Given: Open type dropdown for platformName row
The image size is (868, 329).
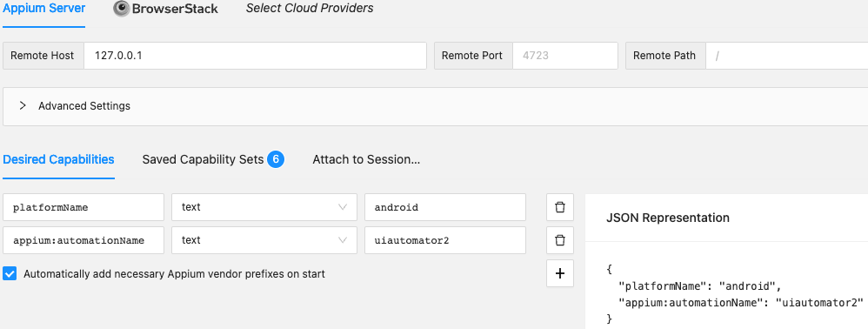Looking at the screenshot, I should pos(264,207).
